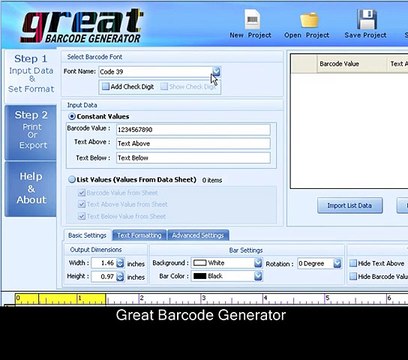408x360 pixels.
Task: Click into the Width value field
Action: 104,263
